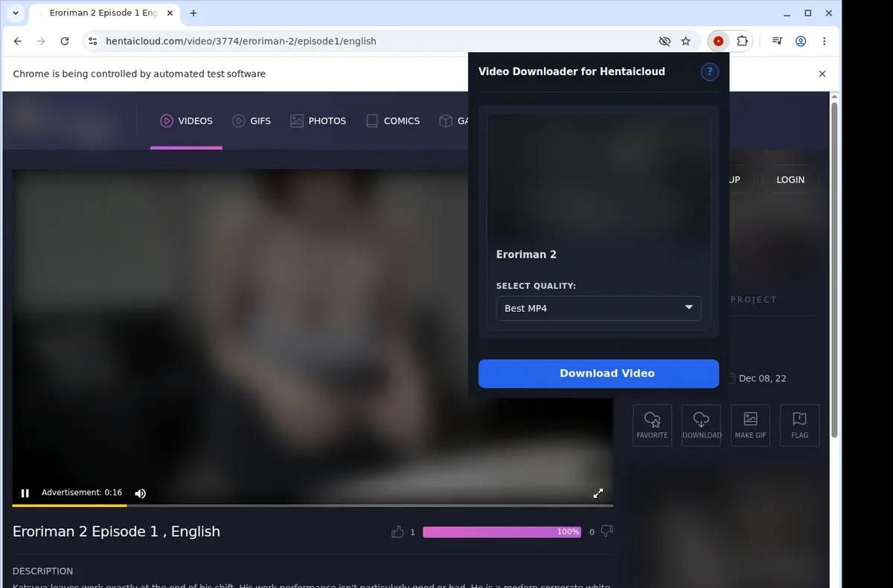Open a new browser tab
This screenshot has width=893, height=588.
coord(193,13)
